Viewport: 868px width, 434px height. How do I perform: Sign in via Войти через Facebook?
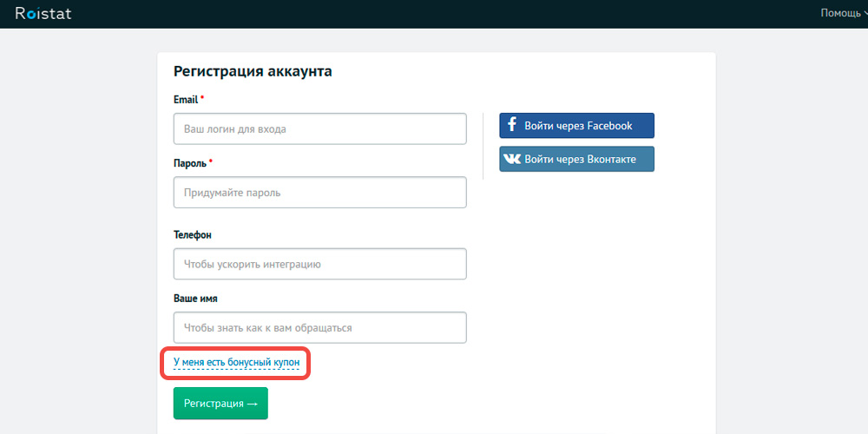[x=577, y=126]
